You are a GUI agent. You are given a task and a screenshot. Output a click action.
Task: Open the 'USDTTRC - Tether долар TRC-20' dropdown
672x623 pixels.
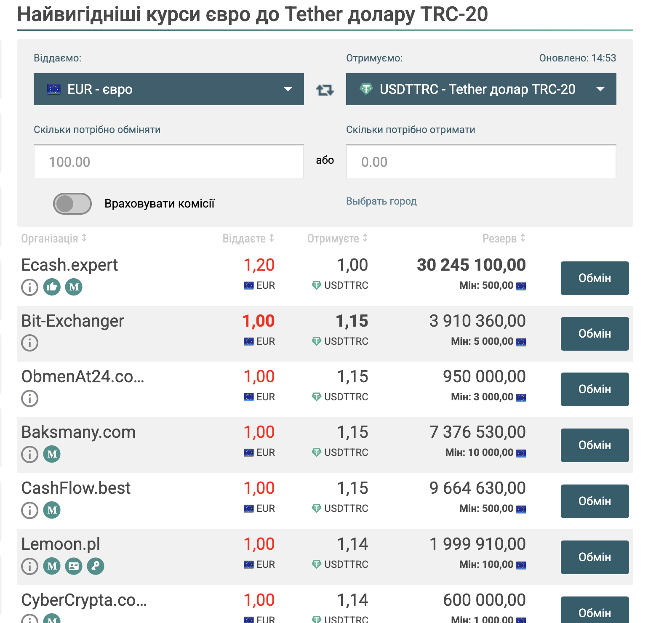coord(481,89)
